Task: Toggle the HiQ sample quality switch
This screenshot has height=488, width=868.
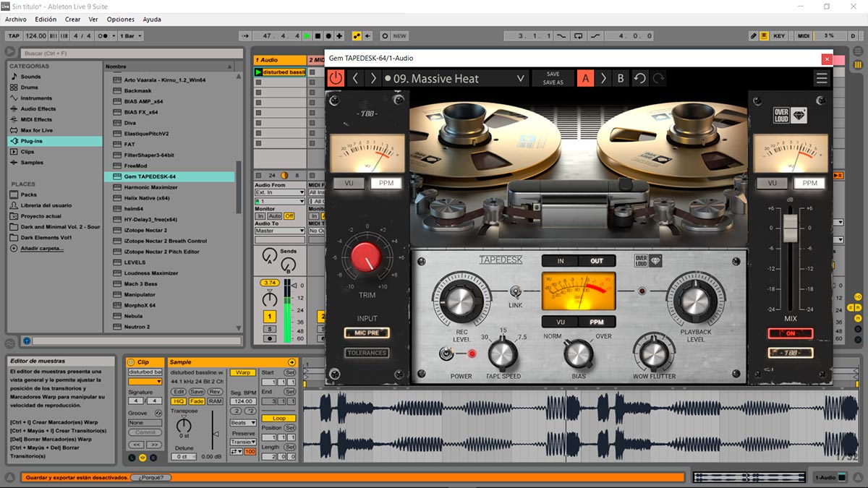Action: (178, 401)
